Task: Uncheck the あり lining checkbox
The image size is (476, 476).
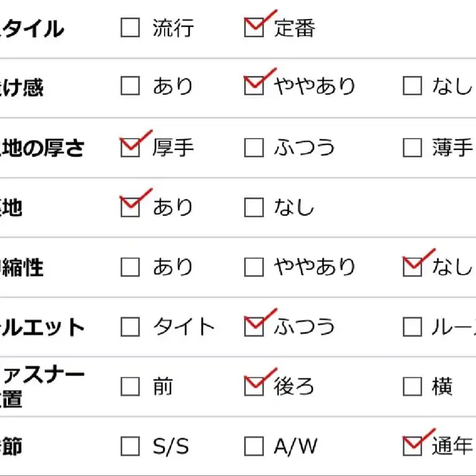Action: (130, 207)
